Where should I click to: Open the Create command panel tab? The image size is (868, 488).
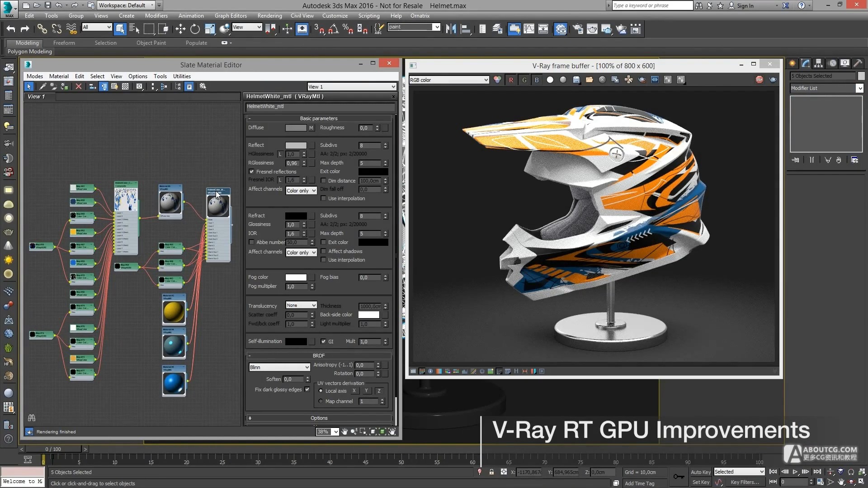[792, 63]
